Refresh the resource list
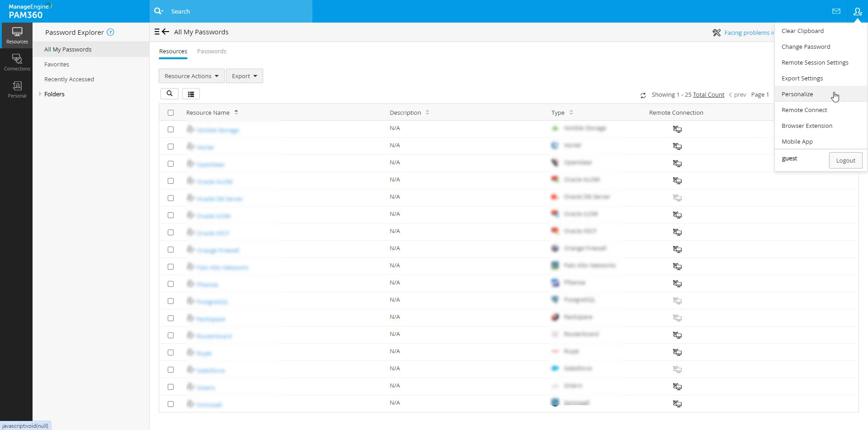Screen dimensions: 868x430 pyautogui.click(x=643, y=95)
